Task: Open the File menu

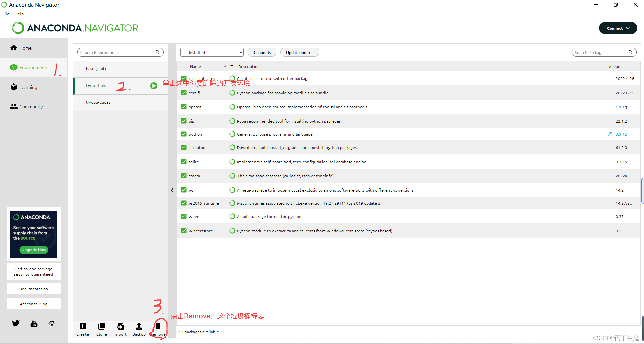Action: 6,14
